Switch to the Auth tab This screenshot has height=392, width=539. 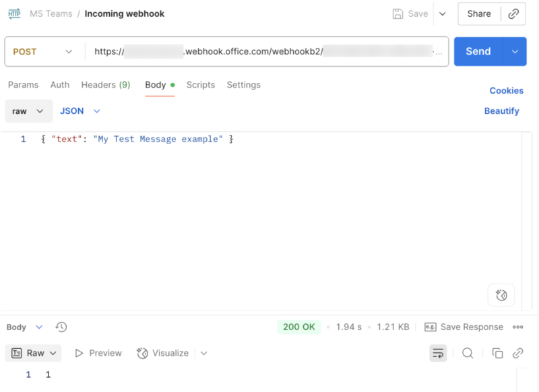(60, 85)
